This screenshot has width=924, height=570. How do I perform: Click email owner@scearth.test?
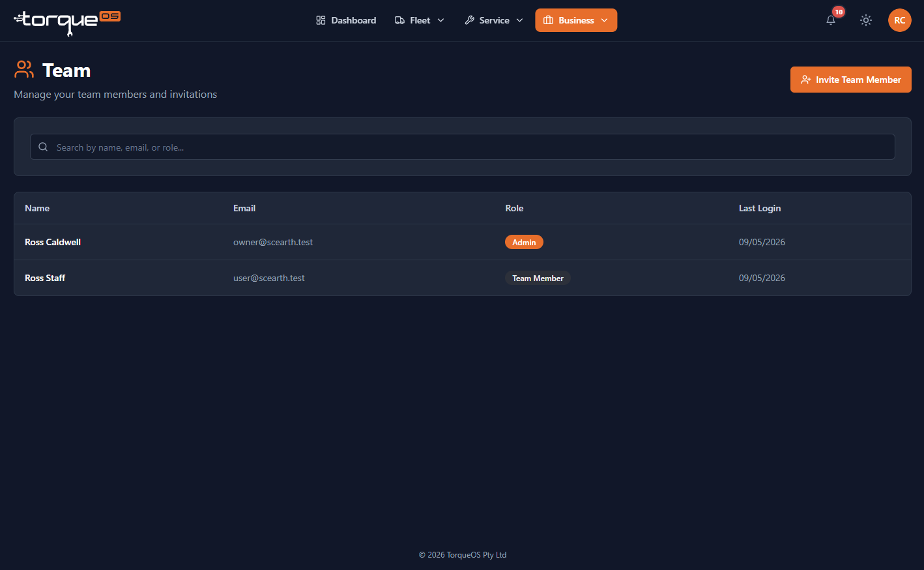click(273, 242)
